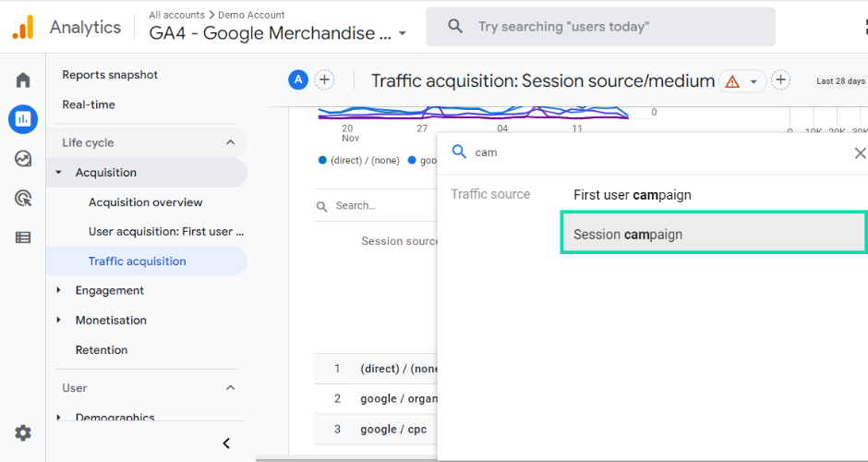Open the Acquisition overview report
The image size is (868, 462).
(x=145, y=202)
